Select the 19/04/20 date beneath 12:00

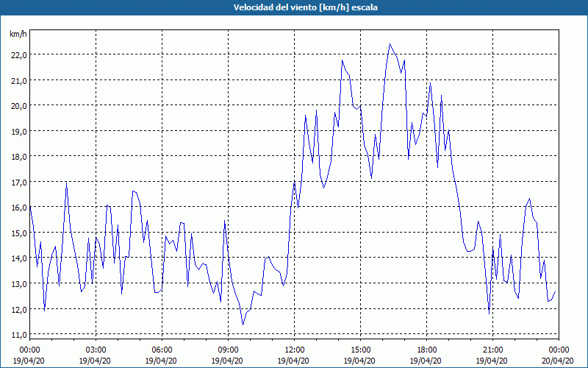[293, 361]
